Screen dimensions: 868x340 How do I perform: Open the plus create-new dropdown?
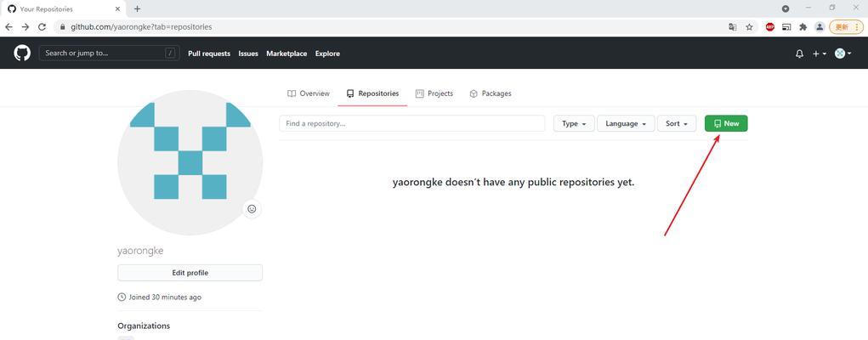(x=820, y=54)
